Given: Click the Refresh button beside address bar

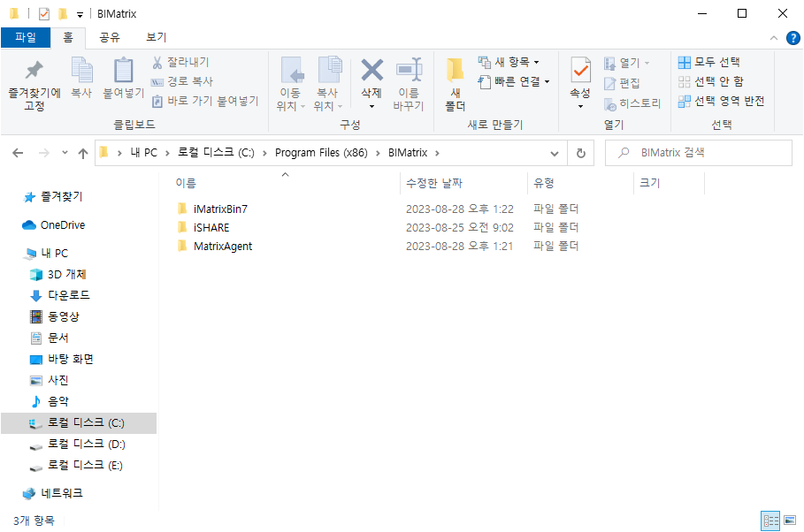Looking at the screenshot, I should (x=580, y=153).
